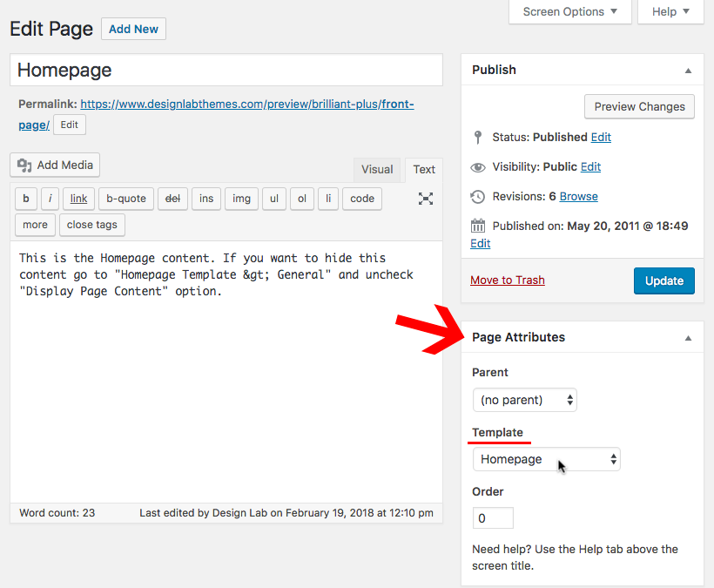
Task: Insert code tag in text editor
Action: pos(362,199)
